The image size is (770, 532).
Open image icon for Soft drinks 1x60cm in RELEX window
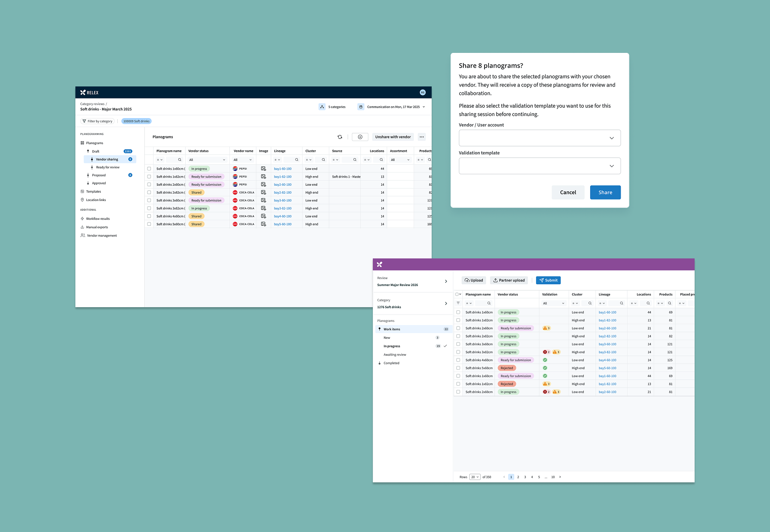pyautogui.click(x=263, y=169)
